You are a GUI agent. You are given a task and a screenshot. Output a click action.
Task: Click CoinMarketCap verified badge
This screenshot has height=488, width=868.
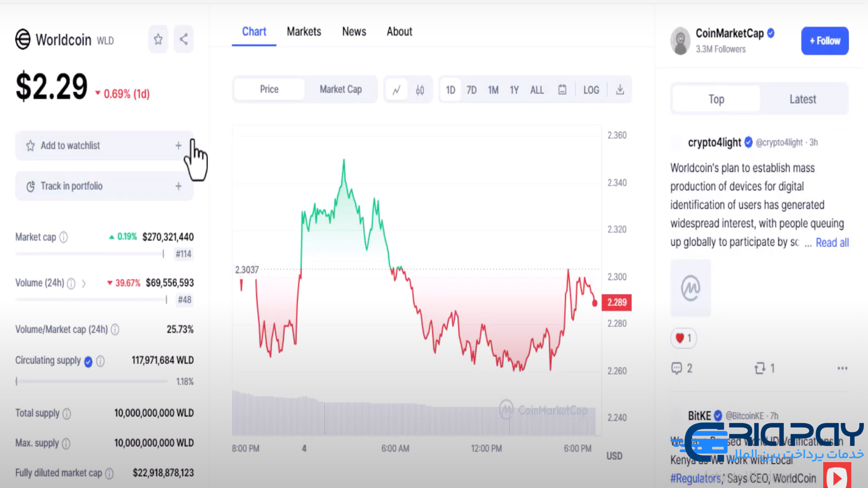[x=771, y=33]
